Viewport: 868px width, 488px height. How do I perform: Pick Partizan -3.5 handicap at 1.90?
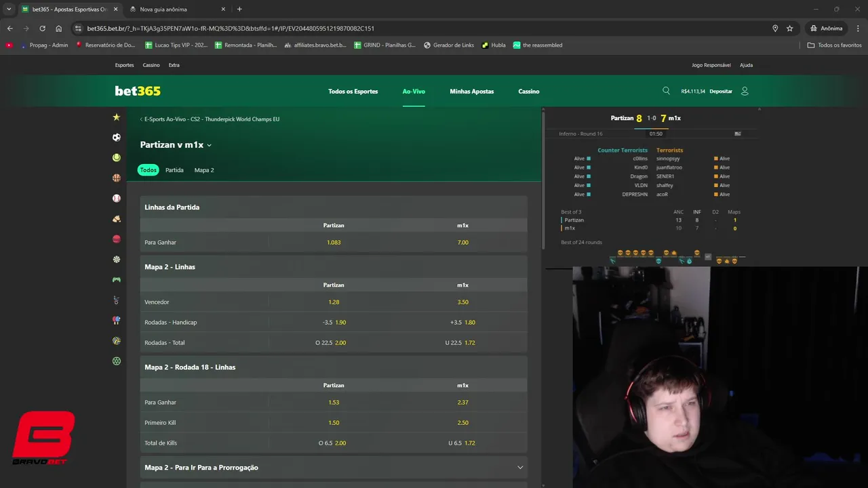tap(334, 322)
